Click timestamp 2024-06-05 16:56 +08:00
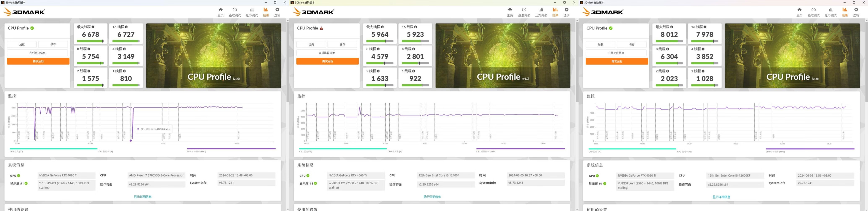This screenshot has width=868, height=211. point(825,176)
